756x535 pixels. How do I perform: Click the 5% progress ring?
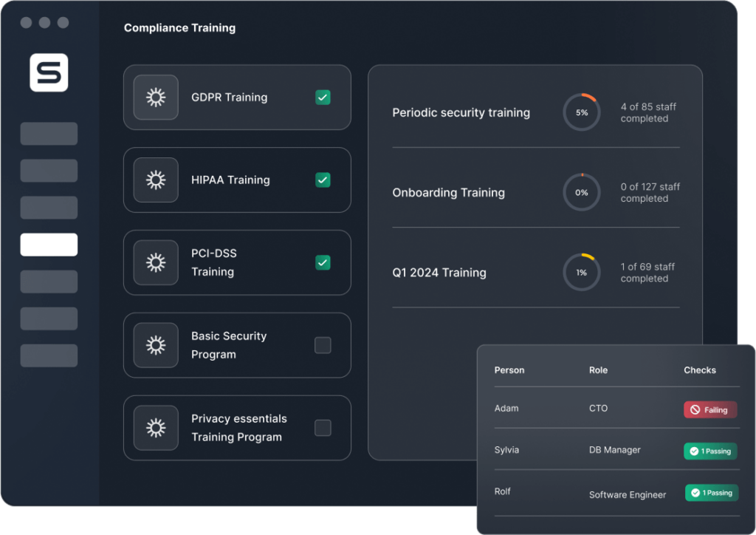[582, 112]
